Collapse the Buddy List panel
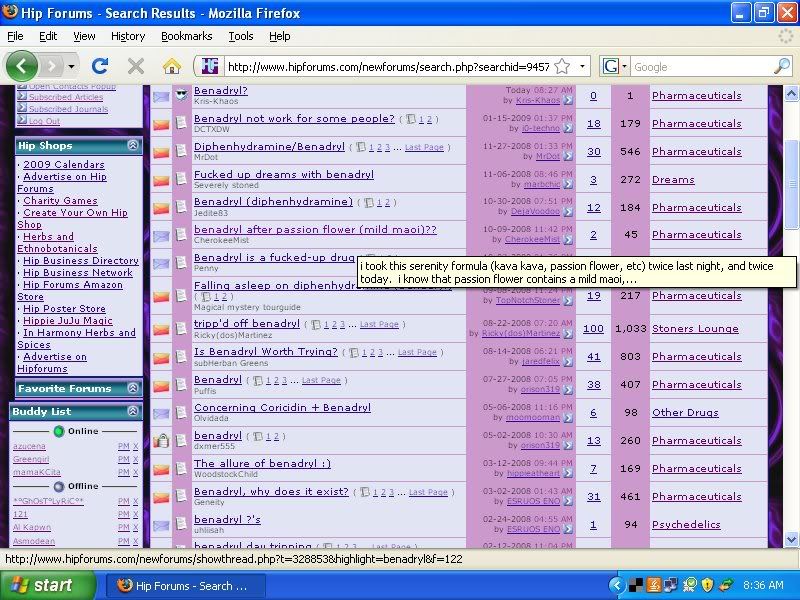This screenshot has height=600, width=800. coord(133,411)
